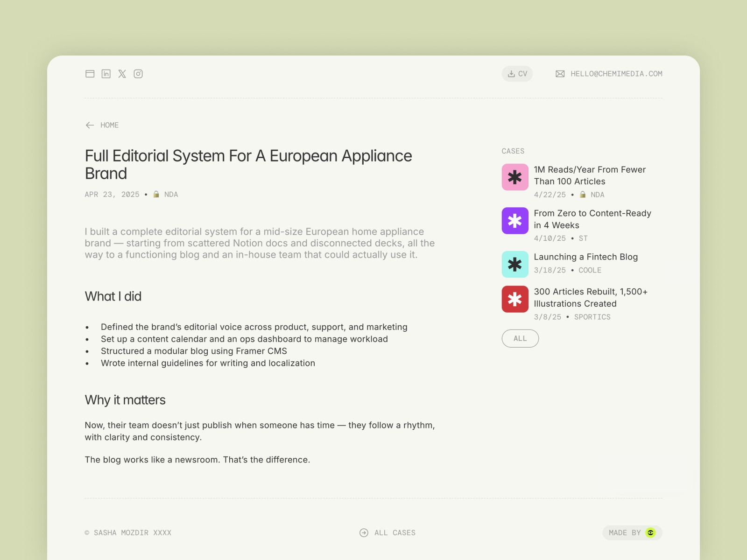Open the Instagram icon

(x=138, y=74)
